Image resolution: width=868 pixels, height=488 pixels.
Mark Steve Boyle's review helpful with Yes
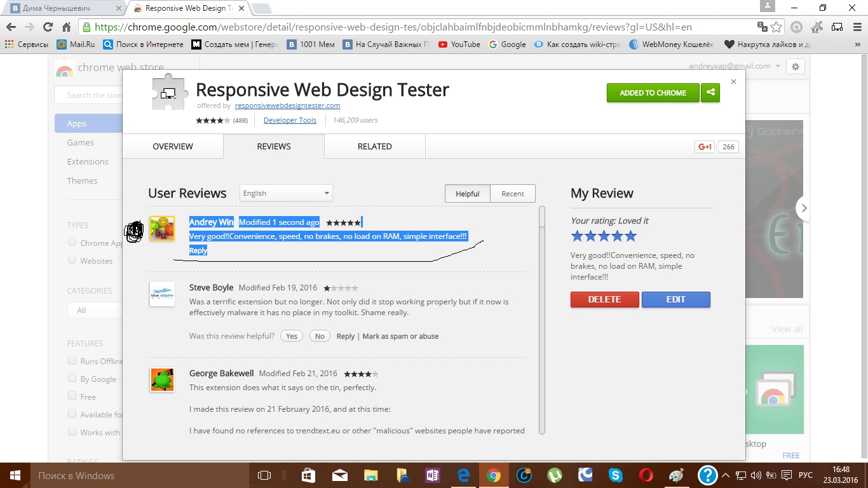[x=292, y=336]
